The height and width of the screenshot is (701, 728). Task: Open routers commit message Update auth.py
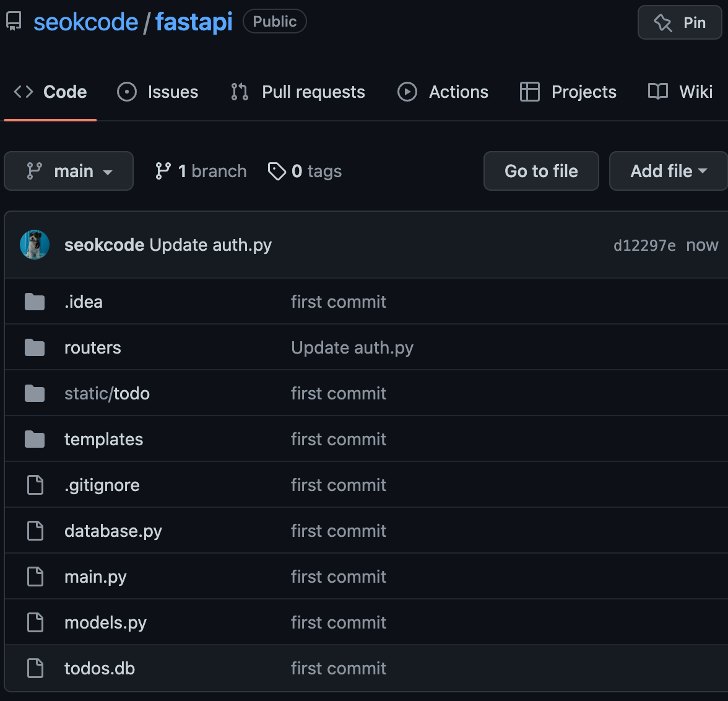pyautogui.click(x=352, y=347)
